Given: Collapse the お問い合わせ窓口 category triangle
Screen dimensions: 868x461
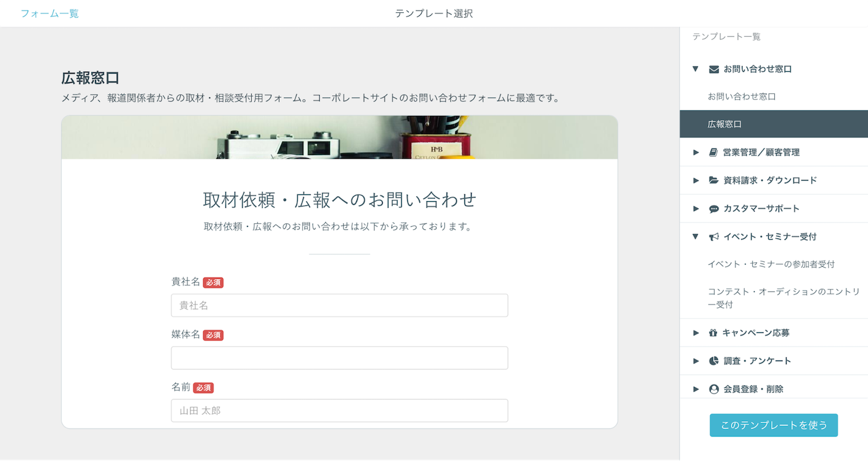Looking at the screenshot, I should click(x=696, y=69).
